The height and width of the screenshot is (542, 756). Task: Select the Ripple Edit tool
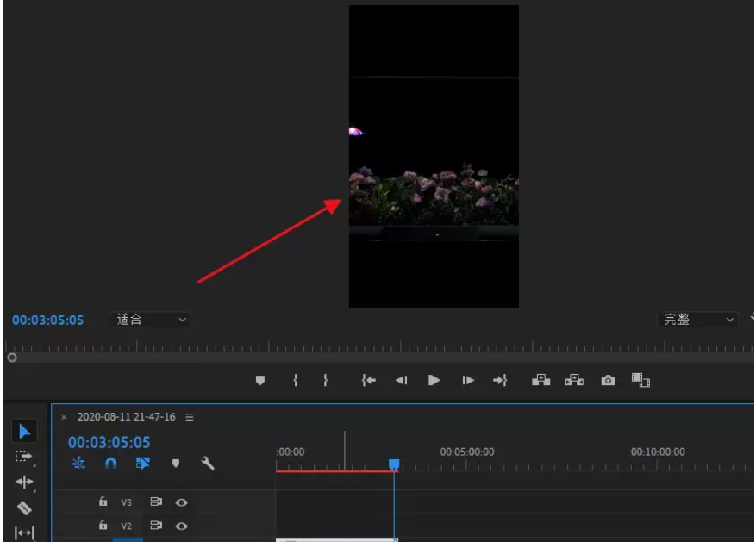point(24,481)
